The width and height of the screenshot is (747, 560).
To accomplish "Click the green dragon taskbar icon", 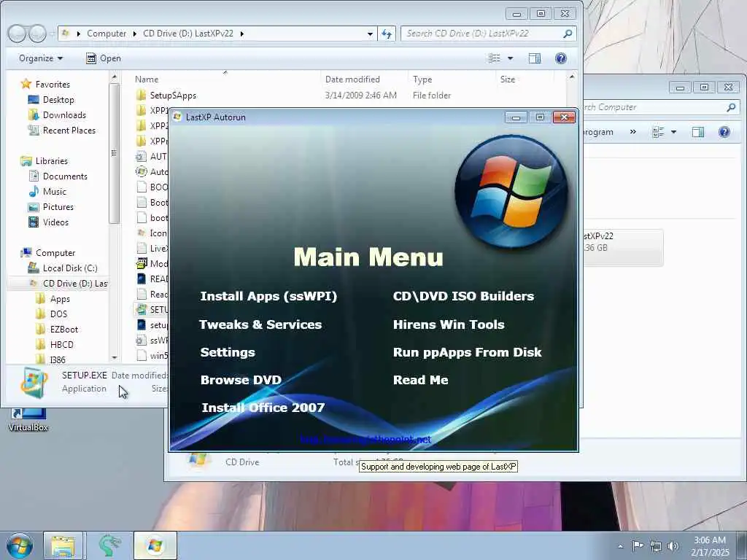I will [x=109, y=545].
